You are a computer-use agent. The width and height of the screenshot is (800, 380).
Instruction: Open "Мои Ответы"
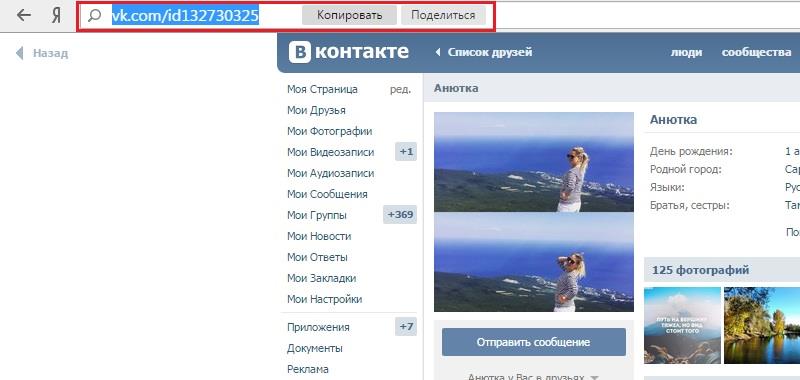tap(317, 257)
